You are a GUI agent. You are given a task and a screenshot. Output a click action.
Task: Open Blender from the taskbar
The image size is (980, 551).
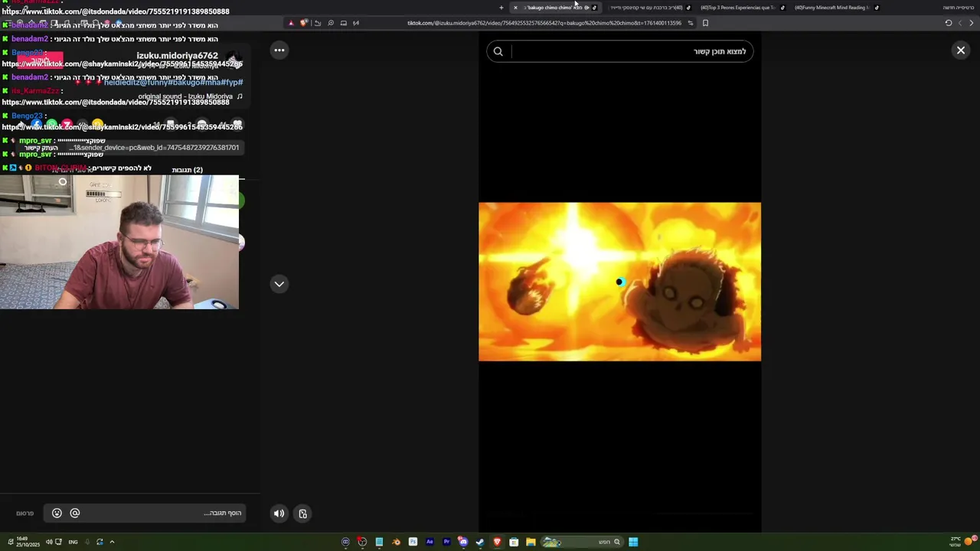coord(396,542)
